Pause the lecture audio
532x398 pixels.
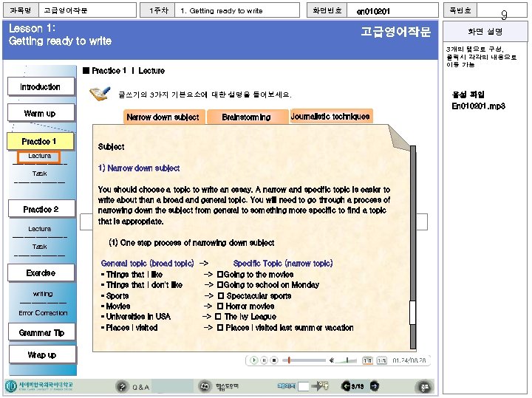pyautogui.click(x=264, y=360)
